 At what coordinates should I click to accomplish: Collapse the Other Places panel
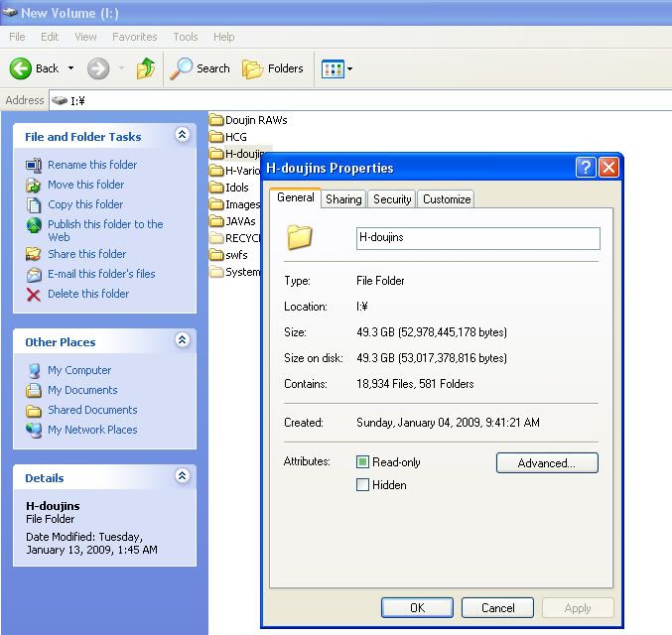182,340
